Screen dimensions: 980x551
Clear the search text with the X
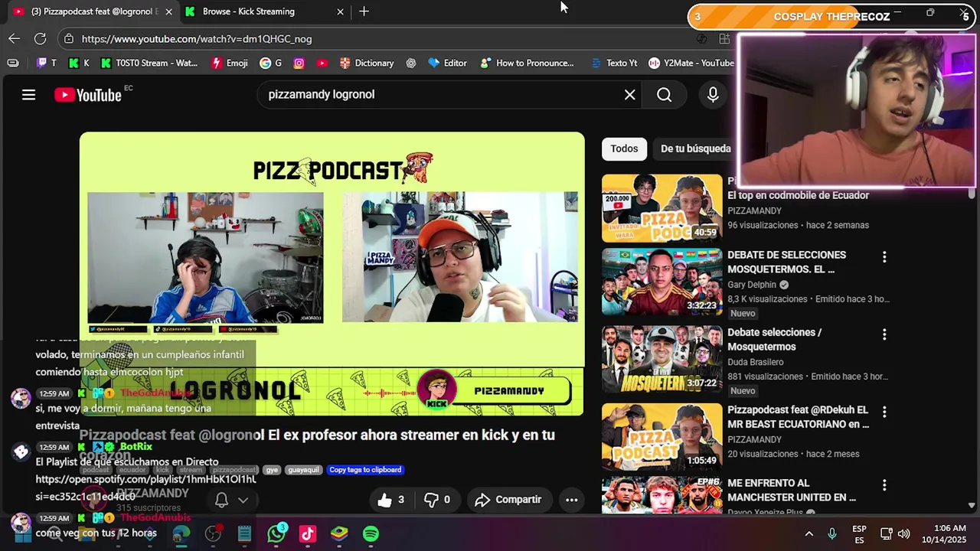[629, 95]
